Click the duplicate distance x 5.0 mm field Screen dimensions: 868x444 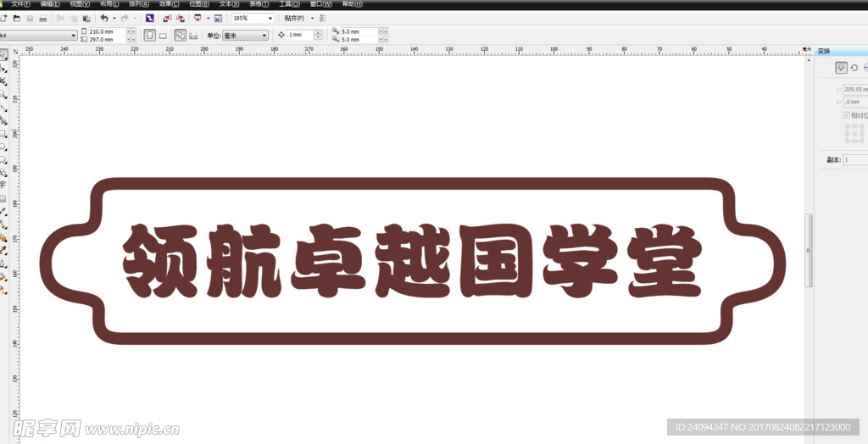pyautogui.click(x=359, y=31)
